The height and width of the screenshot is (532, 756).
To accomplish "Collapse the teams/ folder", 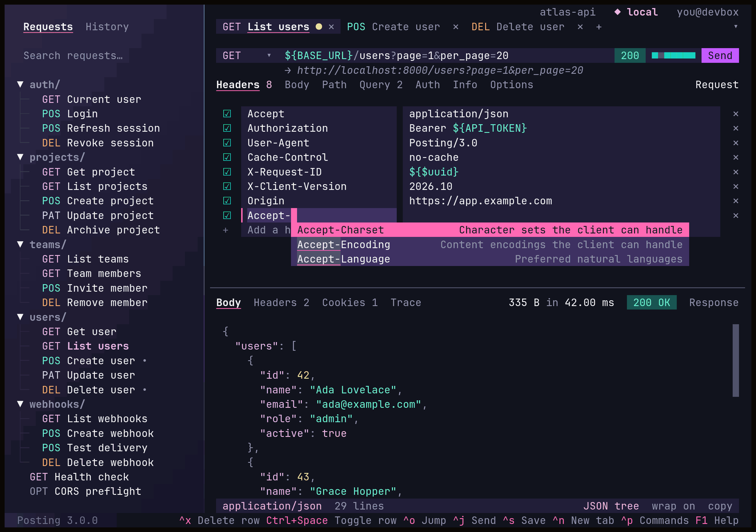I will pos(20,244).
